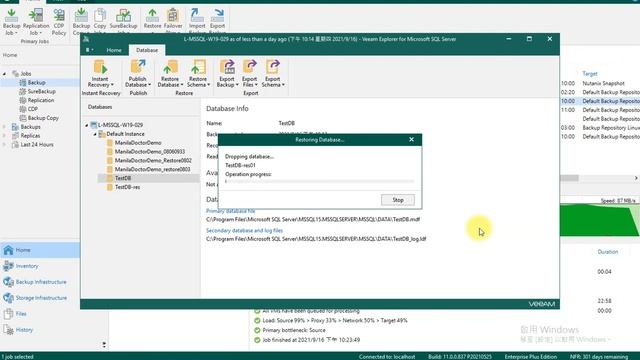Click Connected to: localhost in status bar
The height and width of the screenshot is (360, 640).
coord(387,357)
